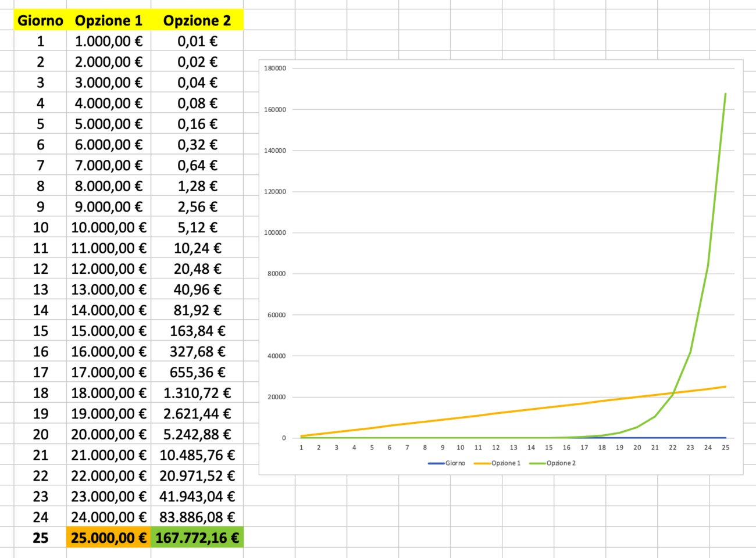Click the cell showing 83.886,08 €

click(197, 517)
